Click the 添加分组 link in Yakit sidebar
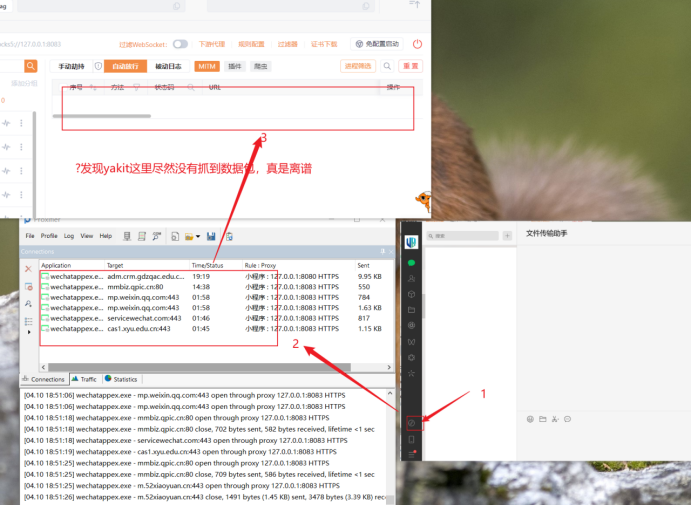This screenshot has width=691, height=505. (x=25, y=83)
